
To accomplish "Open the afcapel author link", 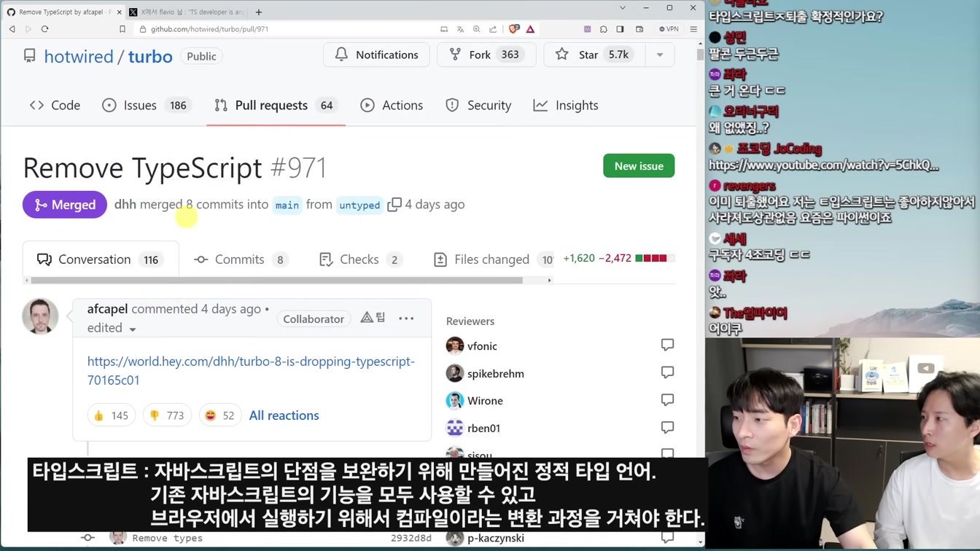I will pos(107,309).
